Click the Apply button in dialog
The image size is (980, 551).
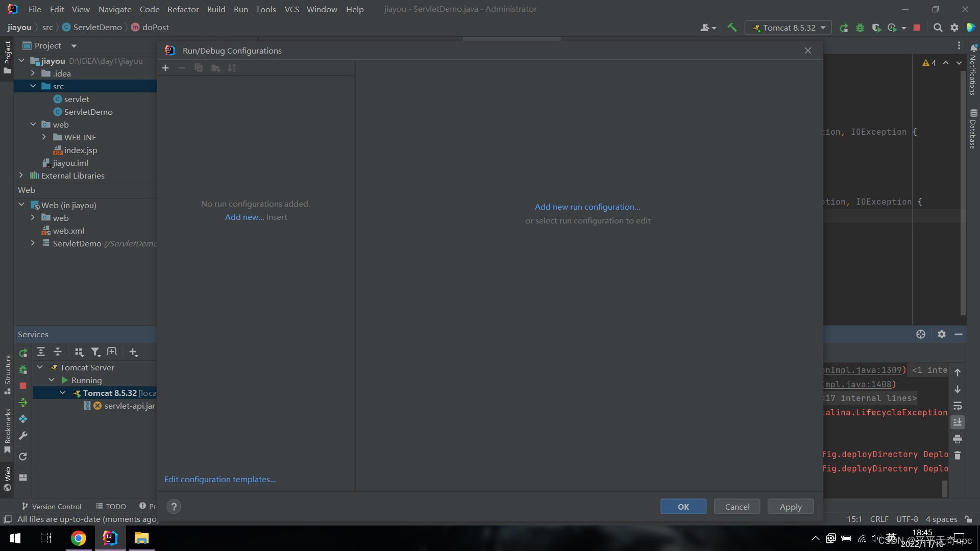coord(791,507)
